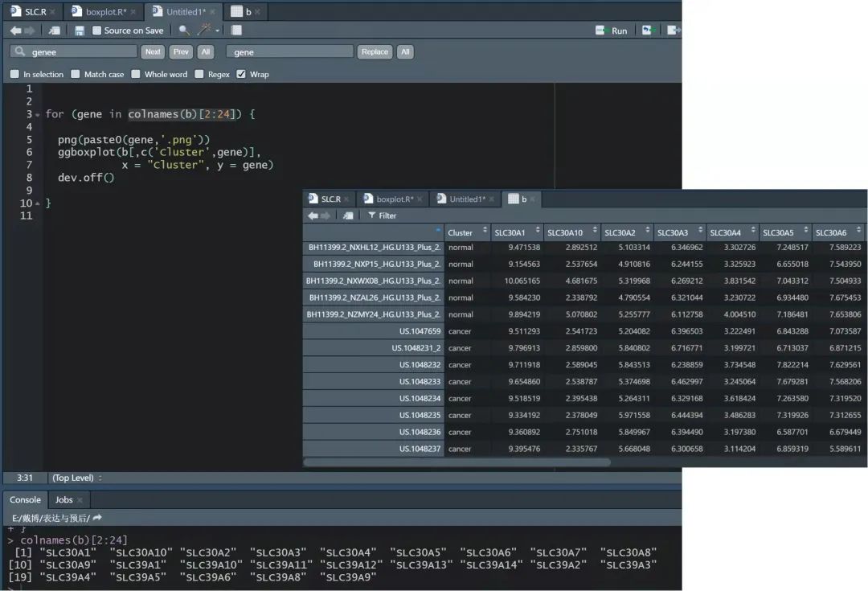Switch to the boxplot.R* editor tab
The image size is (868, 591).
click(x=104, y=11)
